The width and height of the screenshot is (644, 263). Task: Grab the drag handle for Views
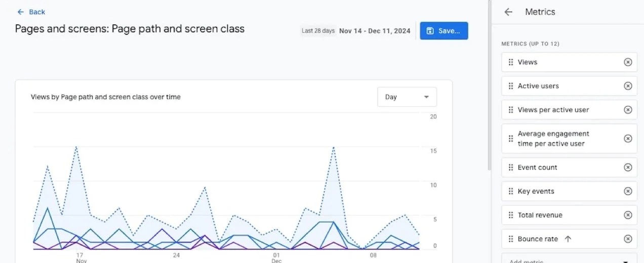click(510, 62)
